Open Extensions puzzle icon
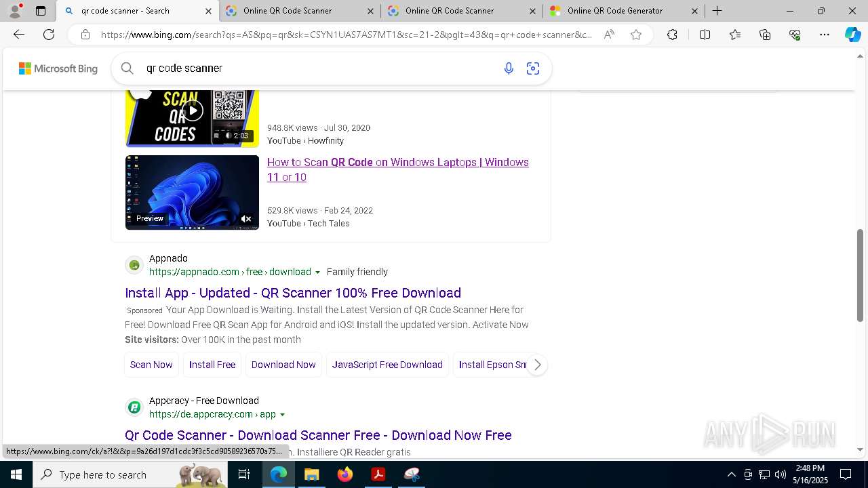The width and height of the screenshot is (868, 488). pos(672,35)
